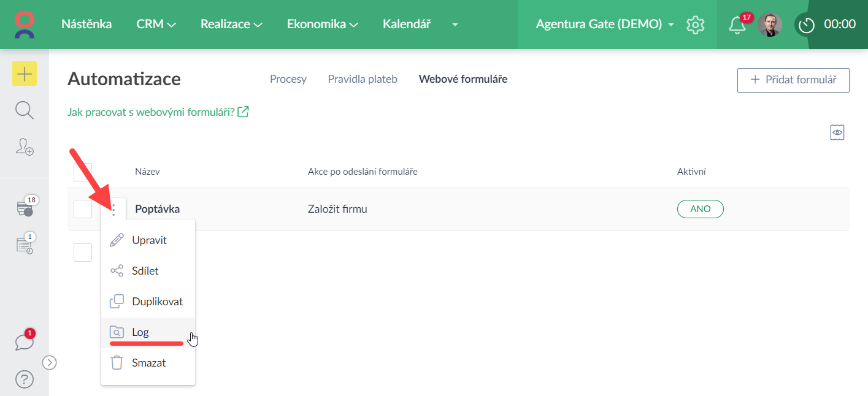Open search via the magnifier sidebar icon

point(25,110)
